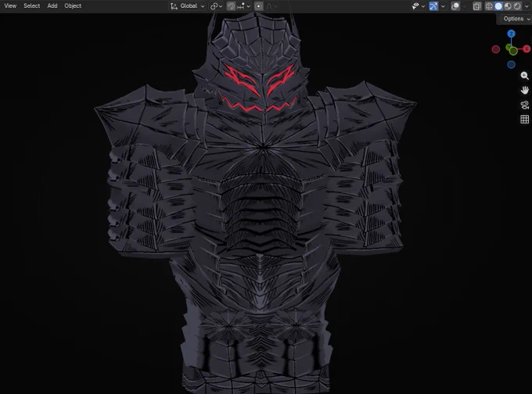Open the snapping options dropdown

click(244, 6)
